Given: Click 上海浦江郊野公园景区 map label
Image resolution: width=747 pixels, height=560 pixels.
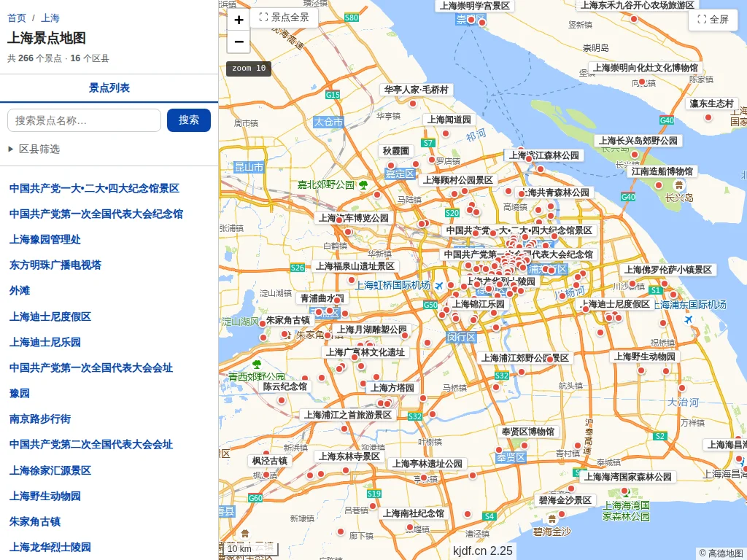Looking at the screenshot, I should point(525,357).
